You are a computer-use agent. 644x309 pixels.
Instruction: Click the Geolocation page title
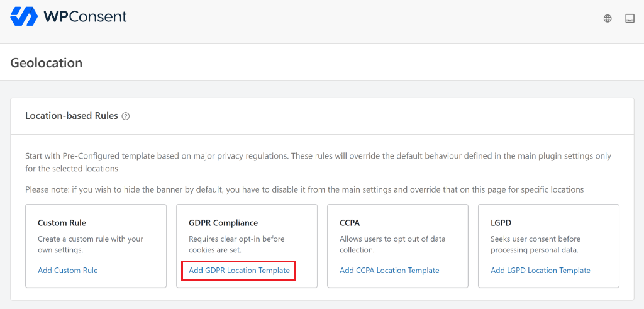[x=47, y=63]
